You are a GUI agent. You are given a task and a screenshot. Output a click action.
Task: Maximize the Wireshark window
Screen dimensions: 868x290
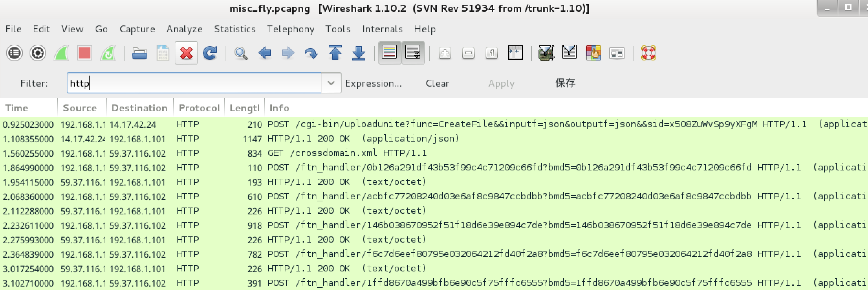coord(849,8)
